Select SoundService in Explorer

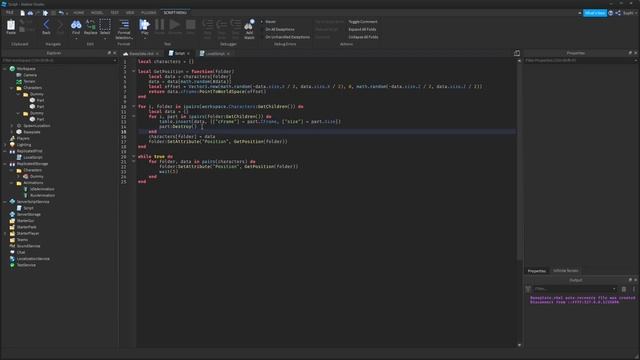pos(28,246)
